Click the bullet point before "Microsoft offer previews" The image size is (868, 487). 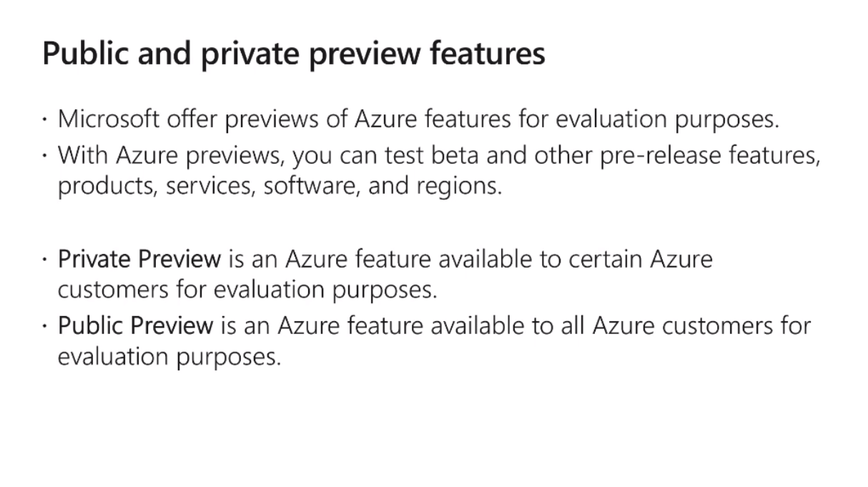click(46, 119)
